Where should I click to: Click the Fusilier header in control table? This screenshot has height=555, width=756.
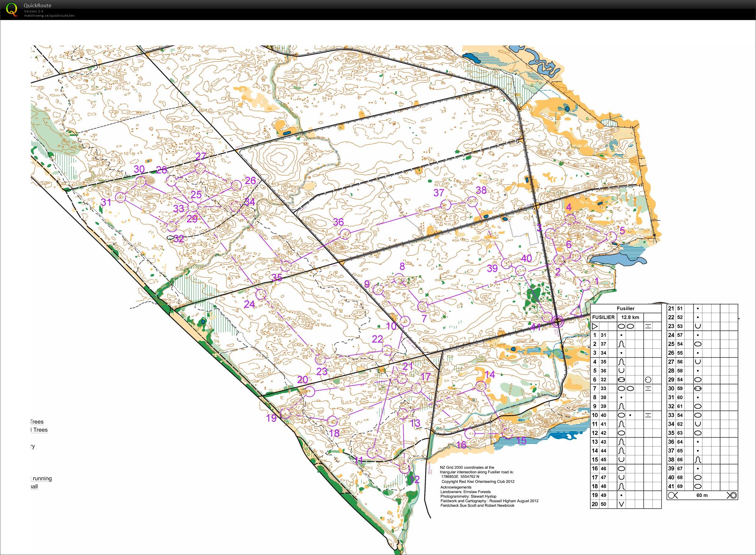click(625, 308)
